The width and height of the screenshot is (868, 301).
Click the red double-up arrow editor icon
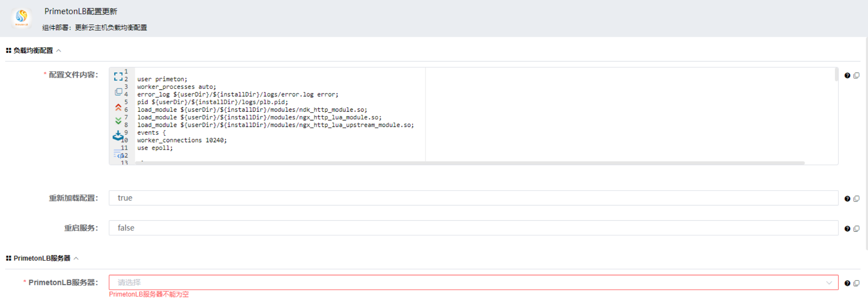(x=118, y=107)
